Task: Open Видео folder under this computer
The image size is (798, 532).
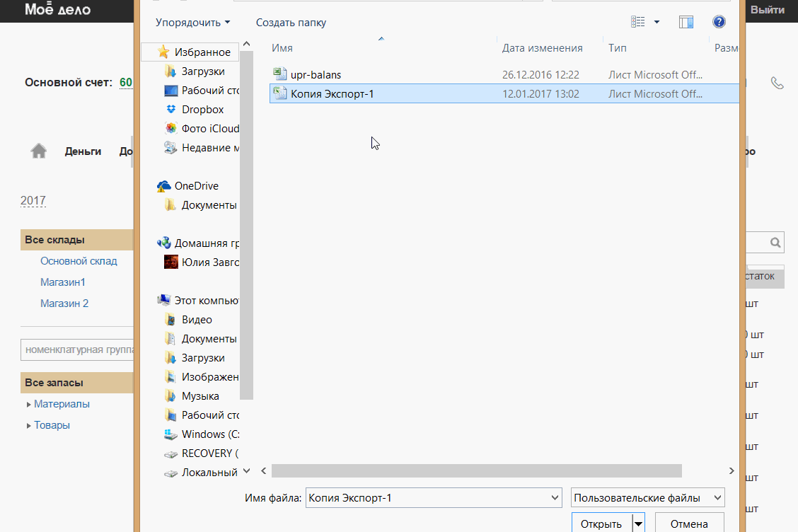Action: click(188, 320)
